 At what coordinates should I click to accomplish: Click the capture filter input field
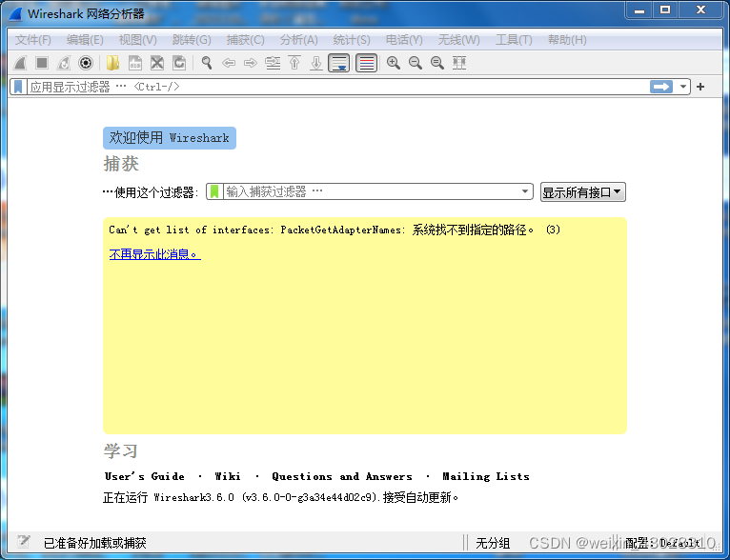coord(370,191)
